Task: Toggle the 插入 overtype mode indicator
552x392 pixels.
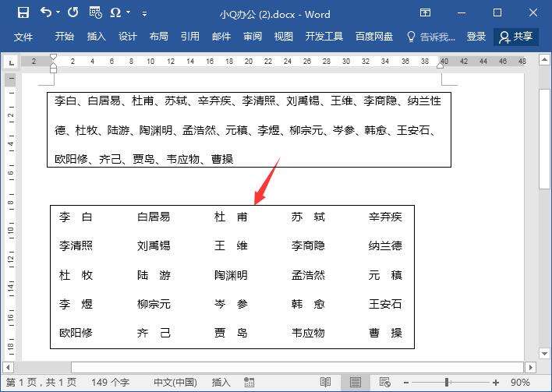Action: click(221, 382)
